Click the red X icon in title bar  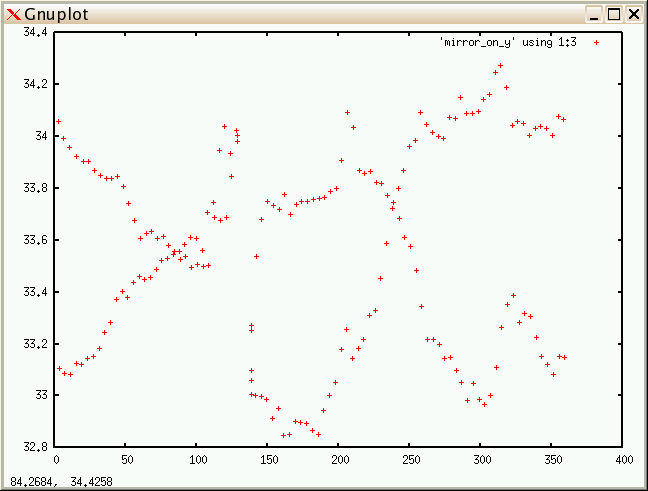click(x=13, y=14)
